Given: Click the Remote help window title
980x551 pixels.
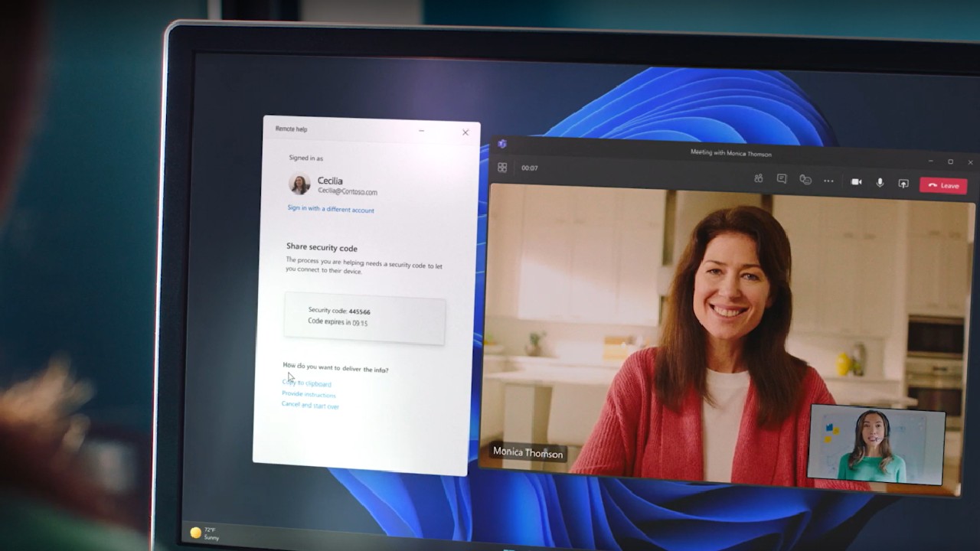Looking at the screenshot, I should pos(291,129).
